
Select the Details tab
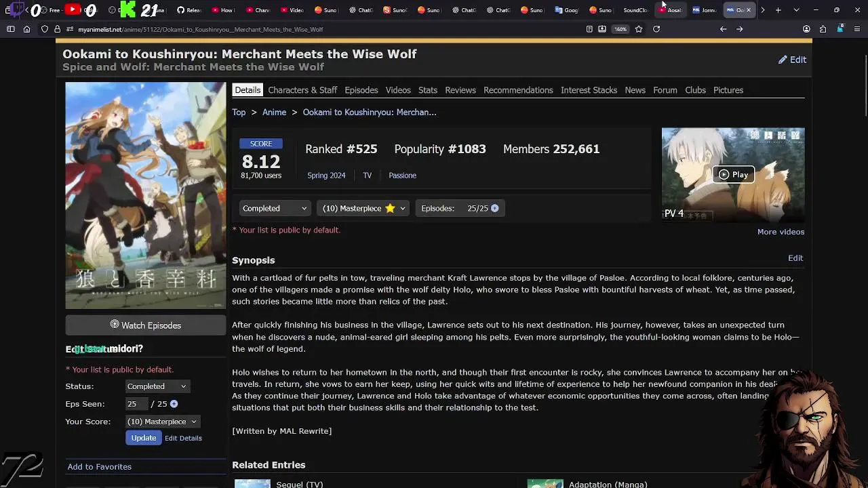coord(248,90)
